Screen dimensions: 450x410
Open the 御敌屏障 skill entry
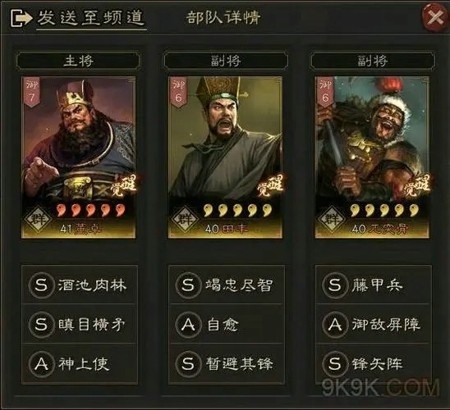pos(373,324)
